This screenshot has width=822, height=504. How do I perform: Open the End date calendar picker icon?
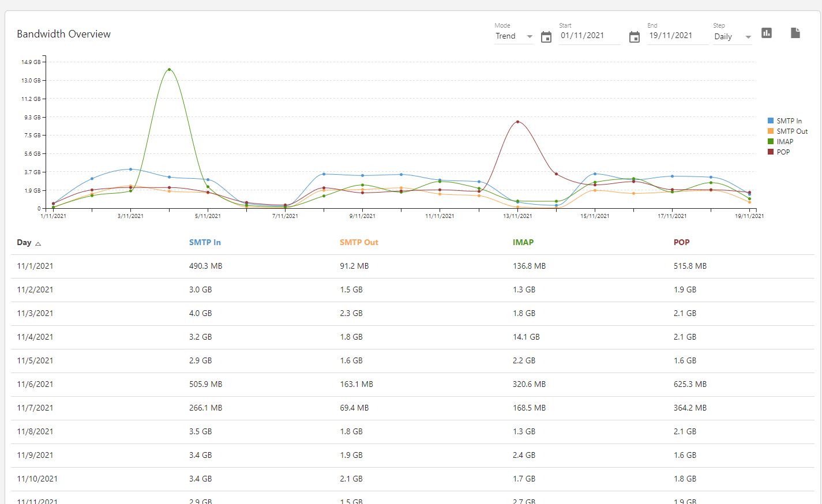[634, 37]
